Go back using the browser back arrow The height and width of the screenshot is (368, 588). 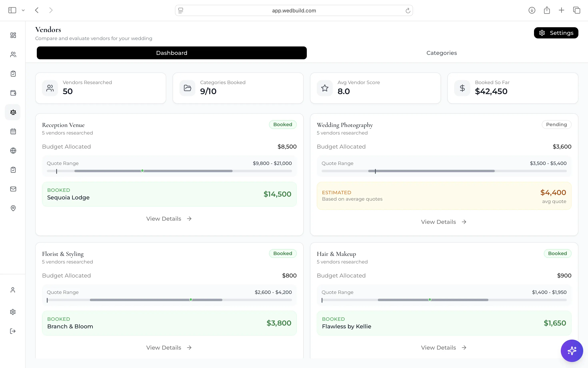click(37, 10)
